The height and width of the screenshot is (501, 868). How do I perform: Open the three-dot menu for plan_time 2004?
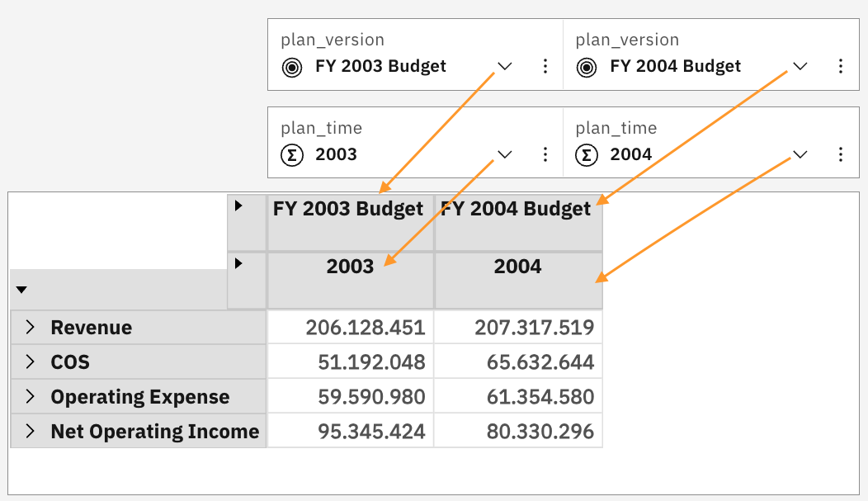coord(840,154)
